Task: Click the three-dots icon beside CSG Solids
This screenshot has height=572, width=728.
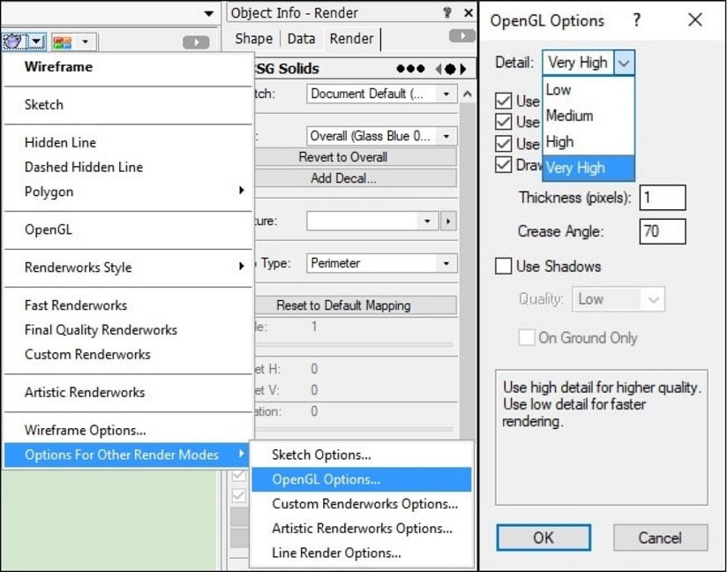Action: coord(409,69)
